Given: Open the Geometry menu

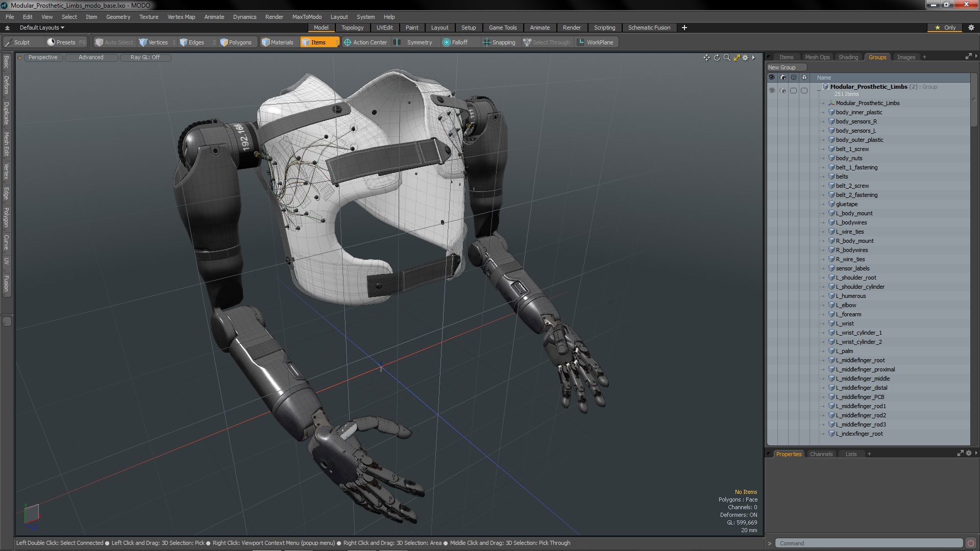Looking at the screenshot, I should (x=118, y=17).
